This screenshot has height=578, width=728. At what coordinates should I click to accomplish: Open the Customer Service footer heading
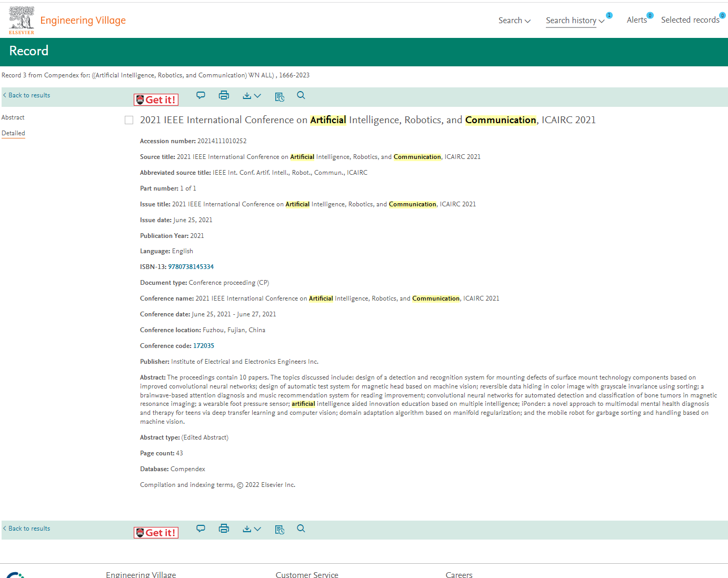click(x=307, y=575)
